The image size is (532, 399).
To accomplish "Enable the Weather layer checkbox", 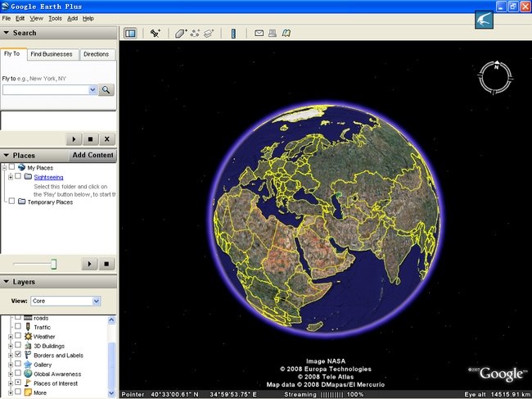I will click(x=18, y=336).
